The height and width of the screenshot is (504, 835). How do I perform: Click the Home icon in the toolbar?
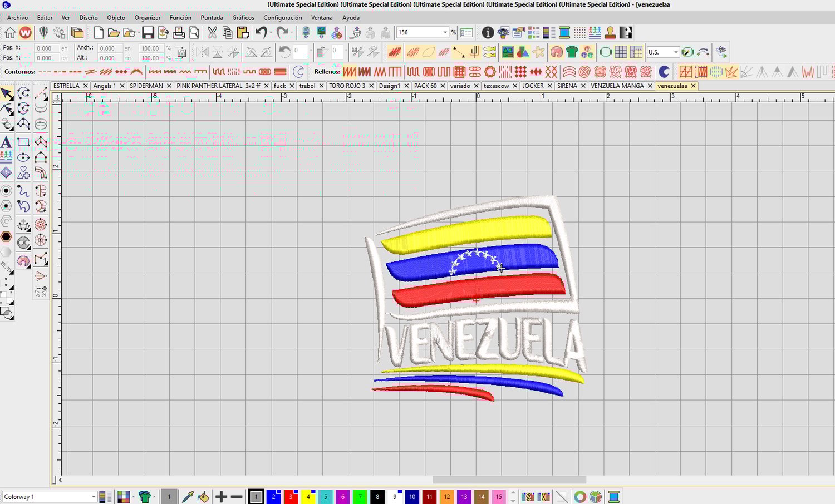point(10,33)
